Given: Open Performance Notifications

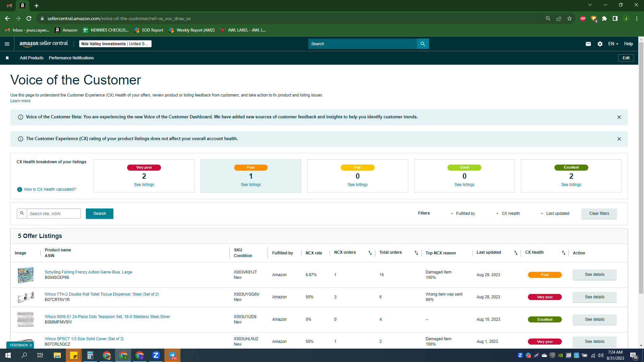Looking at the screenshot, I should [x=71, y=58].
